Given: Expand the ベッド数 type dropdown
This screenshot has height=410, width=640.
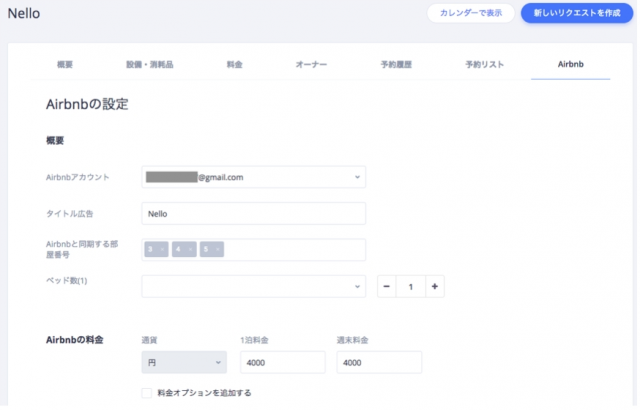Looking at the screenshot, I should 253,286.
